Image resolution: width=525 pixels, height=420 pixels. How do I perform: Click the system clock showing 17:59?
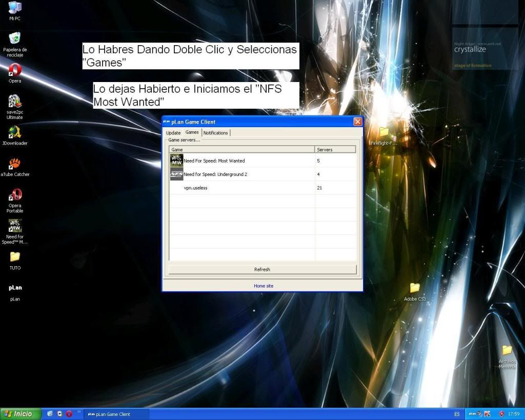[514, 414]
